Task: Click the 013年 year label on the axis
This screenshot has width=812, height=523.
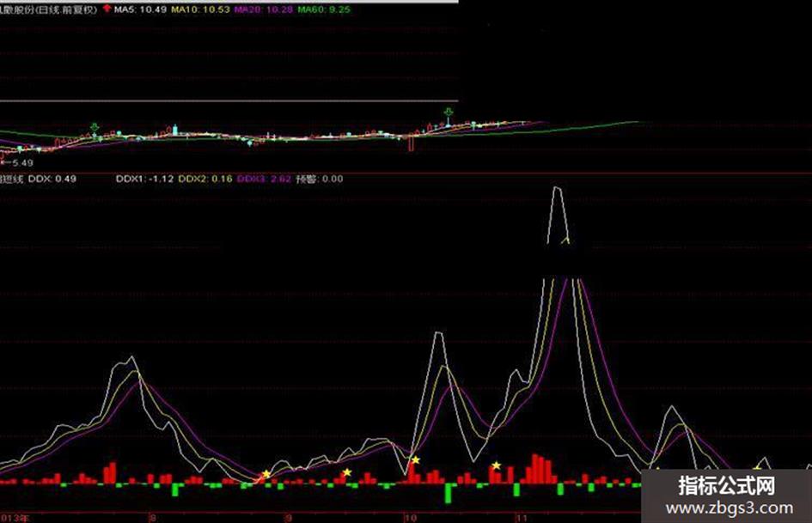Action: (x=15, y=517)
